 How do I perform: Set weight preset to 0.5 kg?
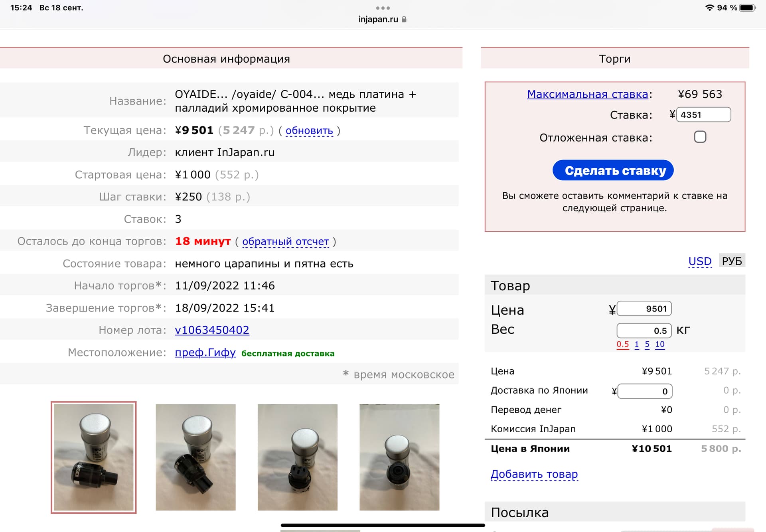pos(623,344)
